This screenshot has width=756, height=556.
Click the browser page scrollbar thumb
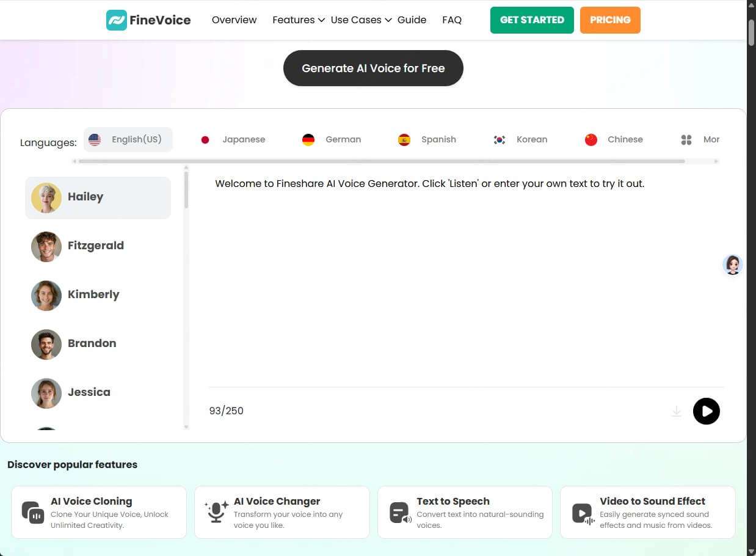point(751,34)
